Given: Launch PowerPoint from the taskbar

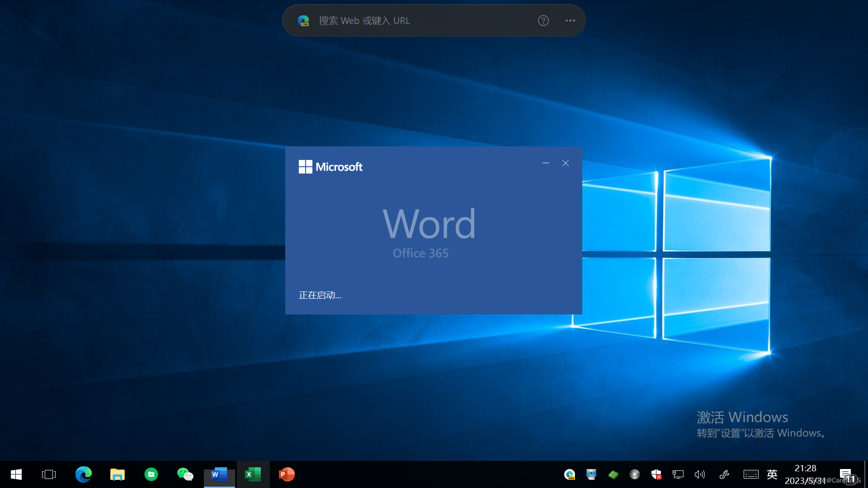Looking at the screenshot, I should 287,474.
